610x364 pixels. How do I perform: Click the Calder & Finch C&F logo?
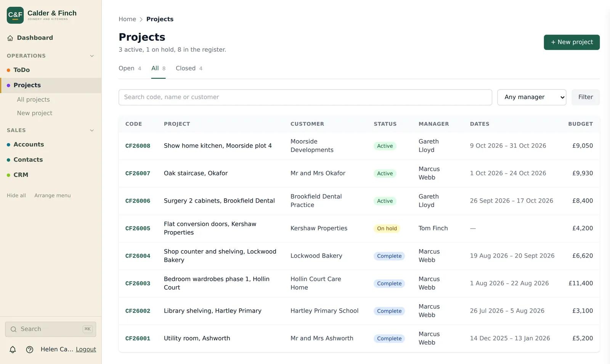[x=15, y=15]
